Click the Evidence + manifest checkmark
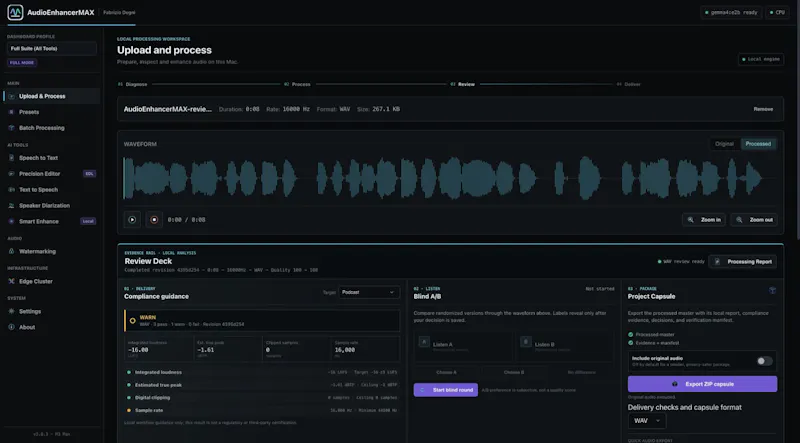The image size is (800, 443). click(x=631, y=343)
